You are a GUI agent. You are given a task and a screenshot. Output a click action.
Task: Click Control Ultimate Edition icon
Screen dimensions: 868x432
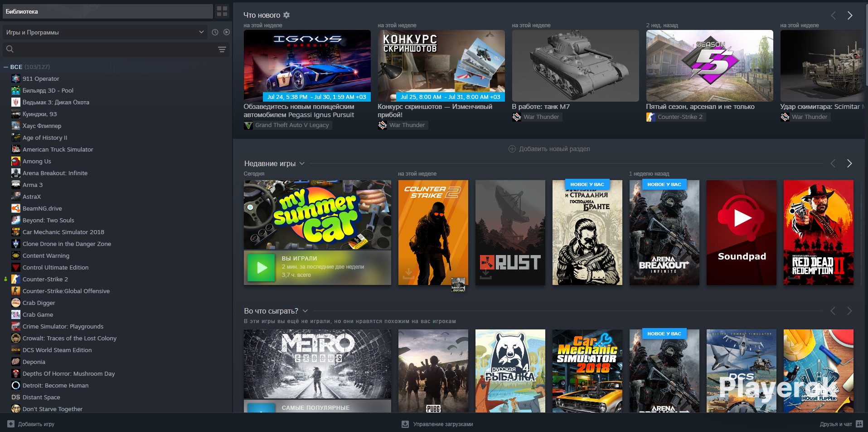(16, 267)
